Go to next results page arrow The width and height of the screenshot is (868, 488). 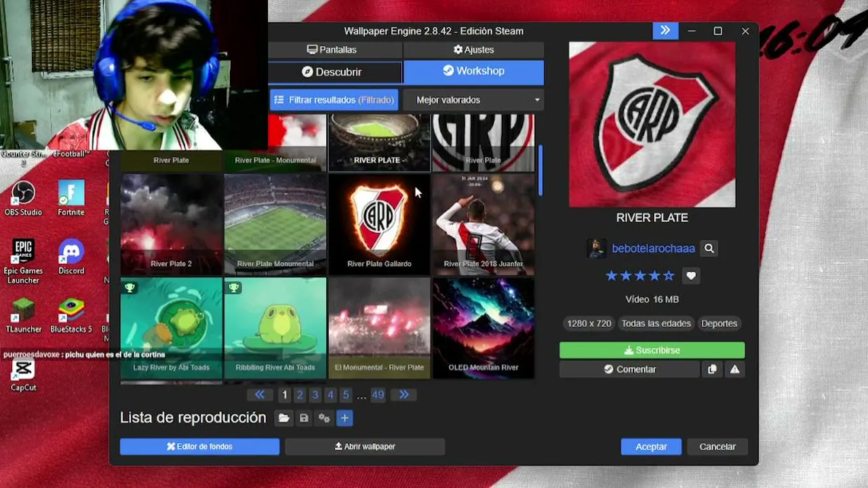[404, 394]
